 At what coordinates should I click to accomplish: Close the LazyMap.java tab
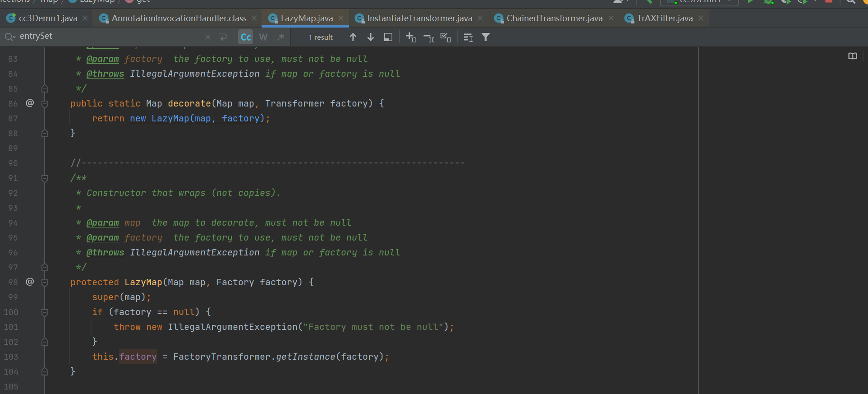click(x=341, y=18)
